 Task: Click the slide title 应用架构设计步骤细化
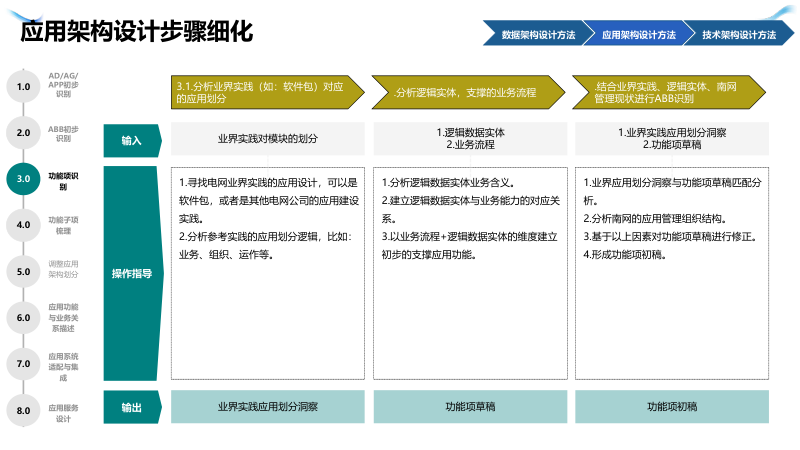coord(137,31)
